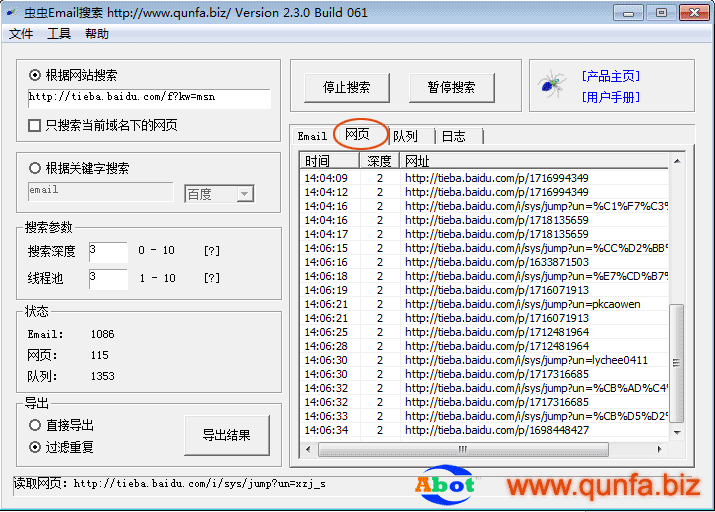
Task: Click the 深度 column header
Action: click(x=379, y=160)
